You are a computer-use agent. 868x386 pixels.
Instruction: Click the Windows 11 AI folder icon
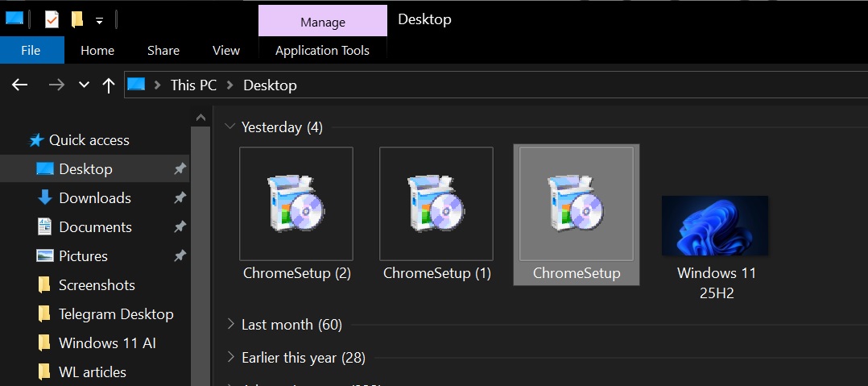[x=44, y=342]
